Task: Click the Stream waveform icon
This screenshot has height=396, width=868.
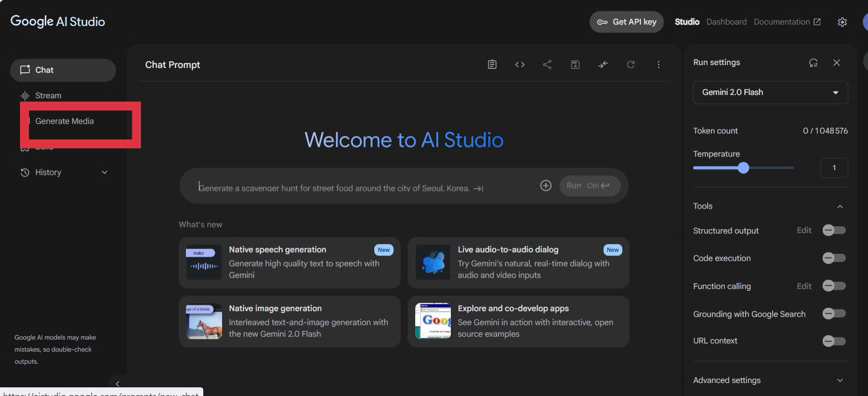Action: [25, 95]
